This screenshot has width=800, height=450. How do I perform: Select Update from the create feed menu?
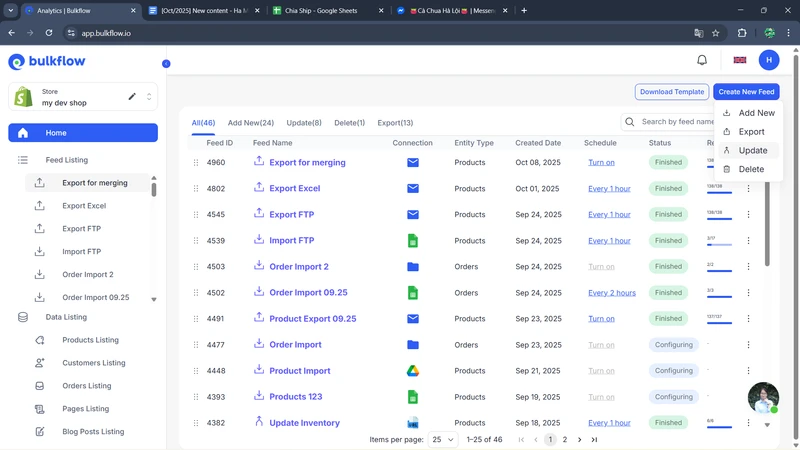(752, 151)
